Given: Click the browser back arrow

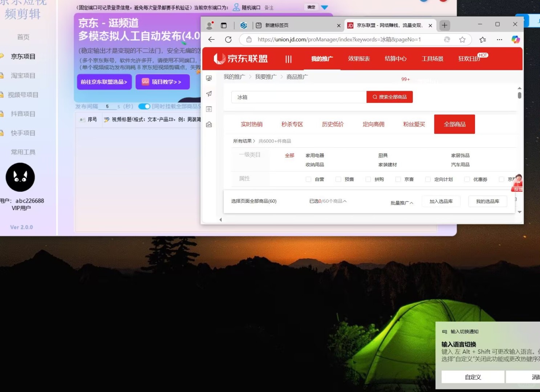Looking at the screenshot, I should coord(211,40).
